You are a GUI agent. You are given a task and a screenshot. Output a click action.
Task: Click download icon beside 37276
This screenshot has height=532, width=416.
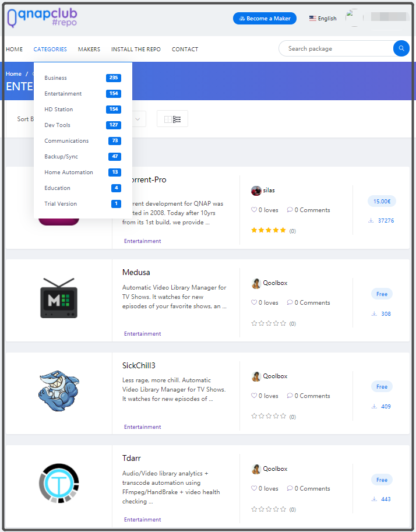[x=371, y=220]
